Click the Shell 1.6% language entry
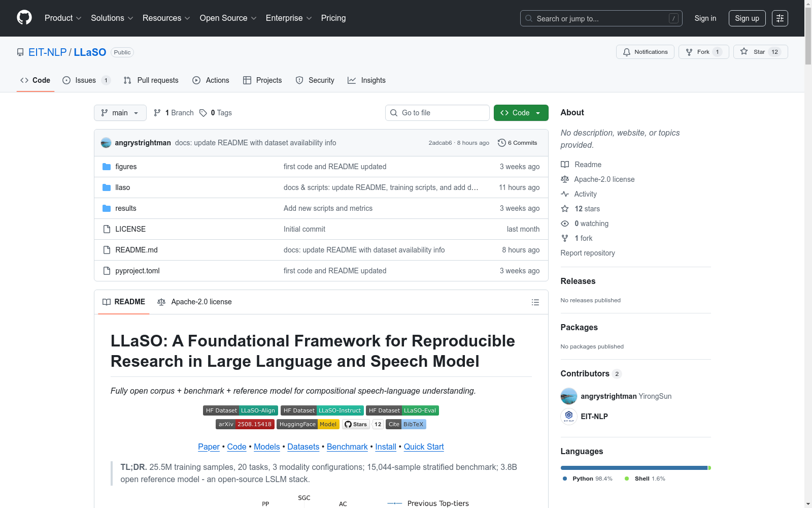The image size is (812, 508). [x=645, y=479]
